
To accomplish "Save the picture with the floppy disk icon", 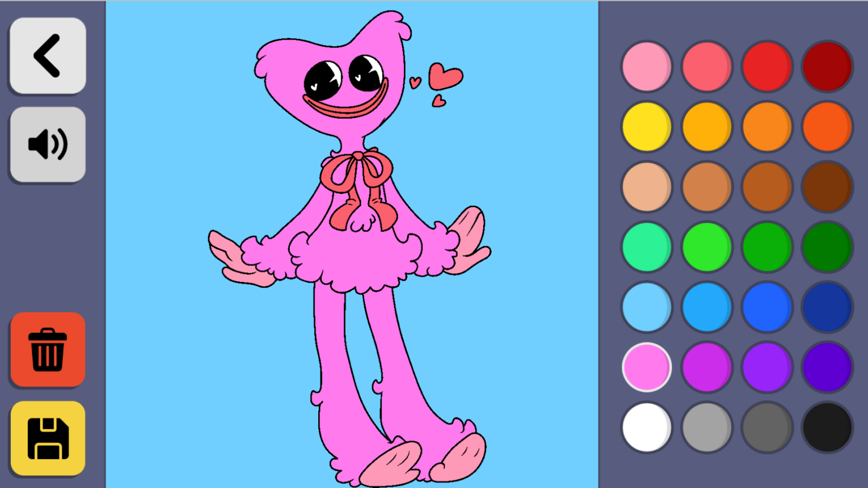I will click(47, 438).
